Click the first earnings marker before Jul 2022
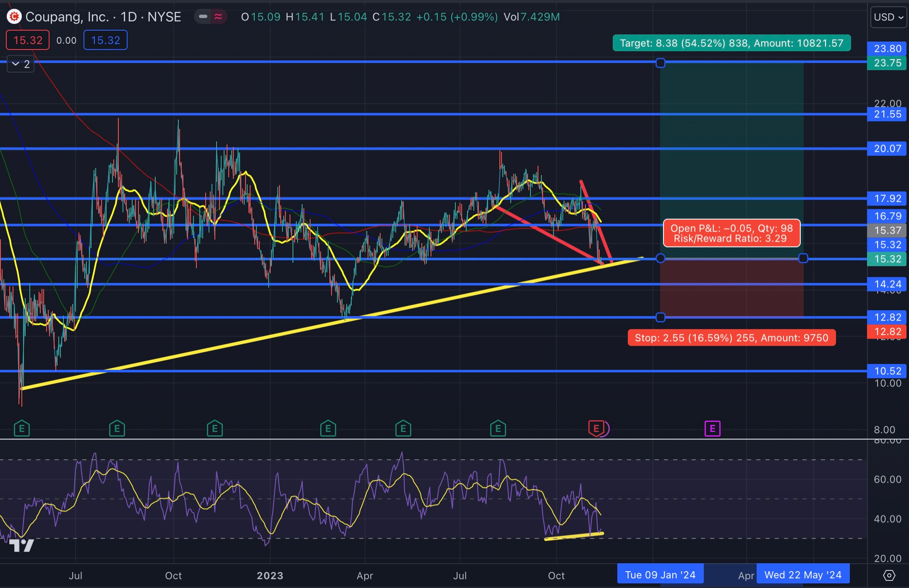Screen dimensions: 909x588 [22, 429]
